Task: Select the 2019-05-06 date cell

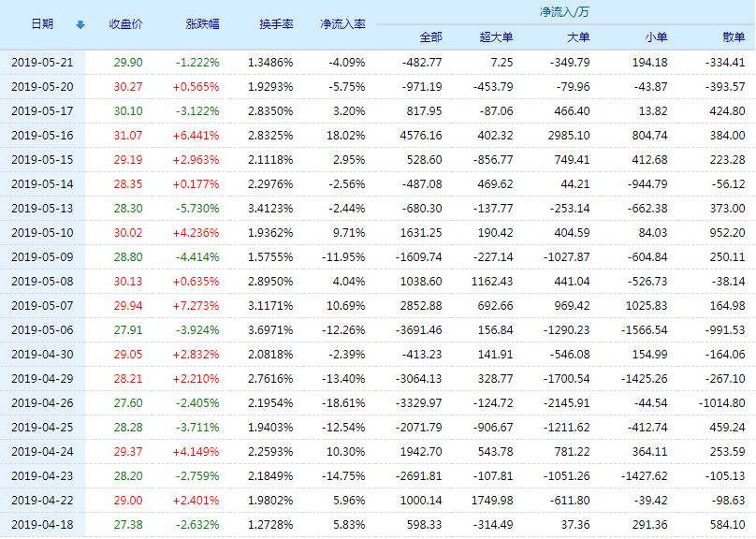Action: coord(42,329)
